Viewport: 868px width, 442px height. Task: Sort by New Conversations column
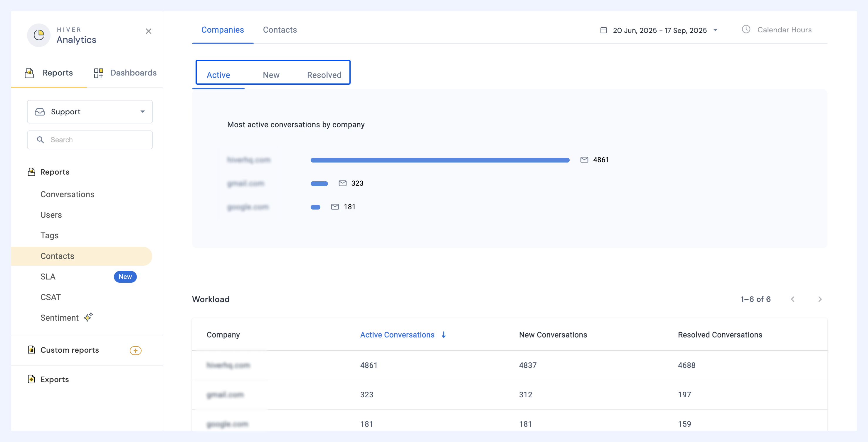tap(553, 335)
